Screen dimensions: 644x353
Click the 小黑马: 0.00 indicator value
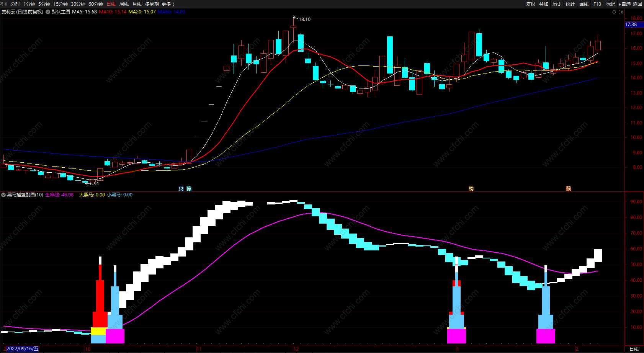tap(120, 195)
